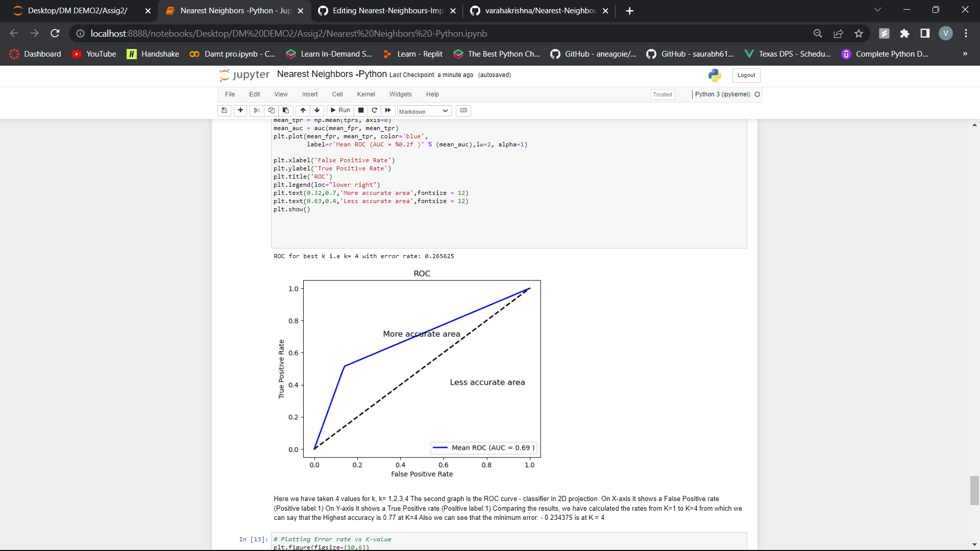980x551 pixels.
Task: Open the command palette keyboard icon
Action: pyautogui.click(x=463, y=110)
